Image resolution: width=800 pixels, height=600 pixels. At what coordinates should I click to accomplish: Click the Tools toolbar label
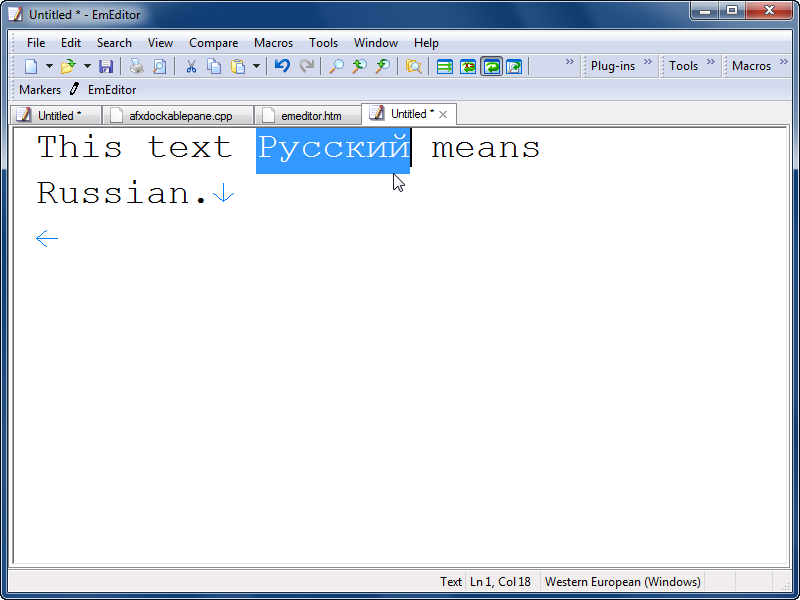[683, 66]
